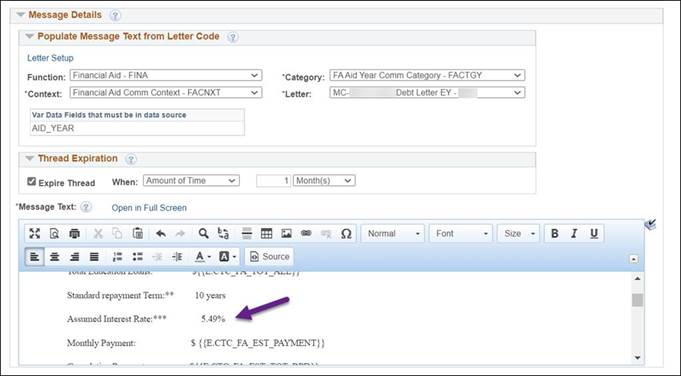The width and height of the screenshot is (681, 376).
Task: Click the Letter Setup link
Action: tap(50, 58)
